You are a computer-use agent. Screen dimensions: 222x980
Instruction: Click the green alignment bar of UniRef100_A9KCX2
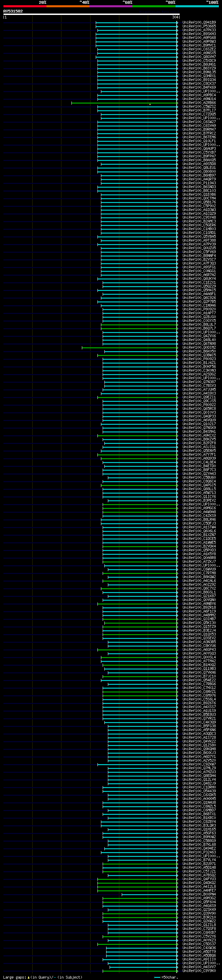click(137, 435)
